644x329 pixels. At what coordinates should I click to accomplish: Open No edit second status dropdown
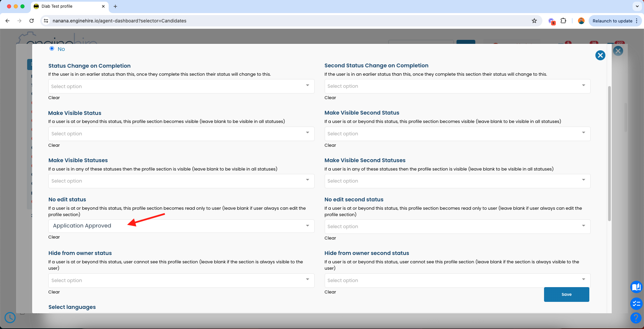coord(457,226)
